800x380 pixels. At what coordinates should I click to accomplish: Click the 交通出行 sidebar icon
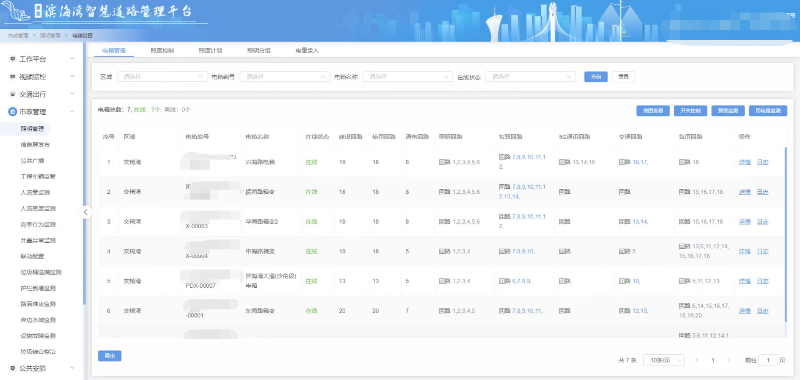pos(13,94)
